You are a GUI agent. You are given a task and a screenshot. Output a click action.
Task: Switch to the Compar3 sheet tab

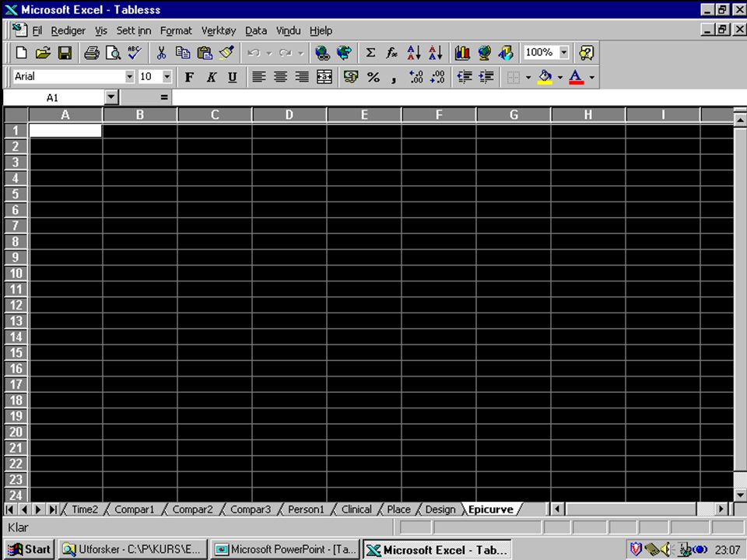click(x=251, y=509)
